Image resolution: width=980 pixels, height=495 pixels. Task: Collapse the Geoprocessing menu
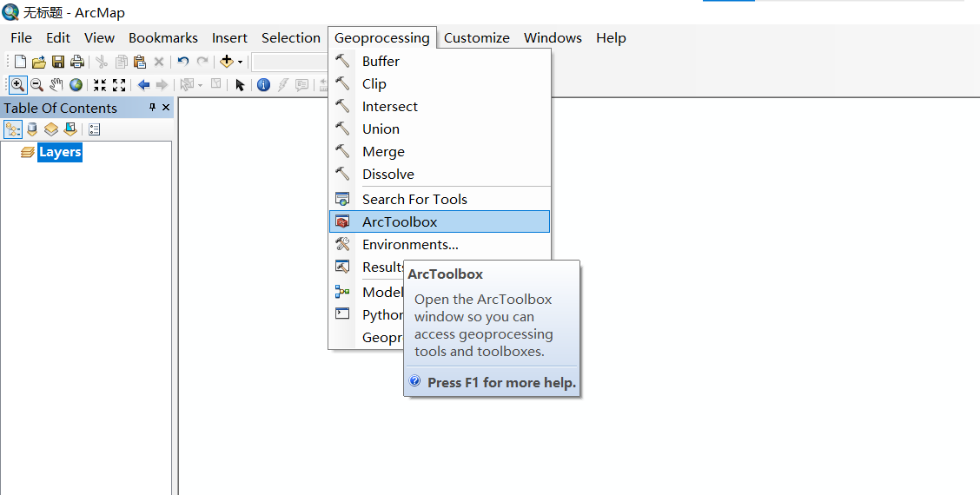(382, 37)
